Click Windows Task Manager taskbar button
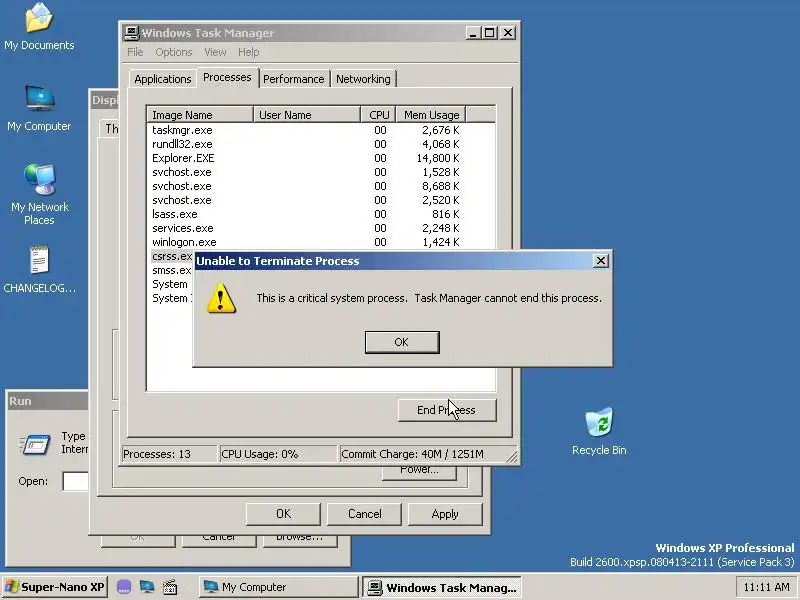The width and height of the screenshot is (800, 600). (442, 587)
